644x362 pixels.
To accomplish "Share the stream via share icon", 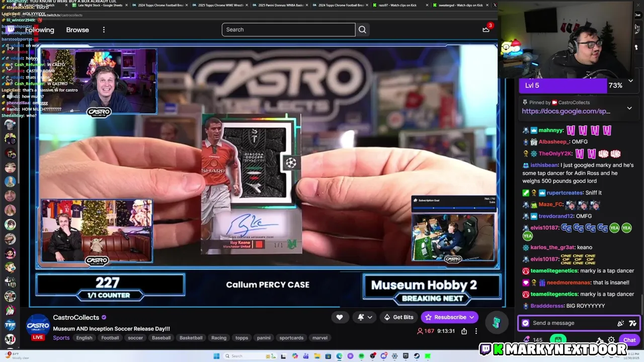I will 464,331.
